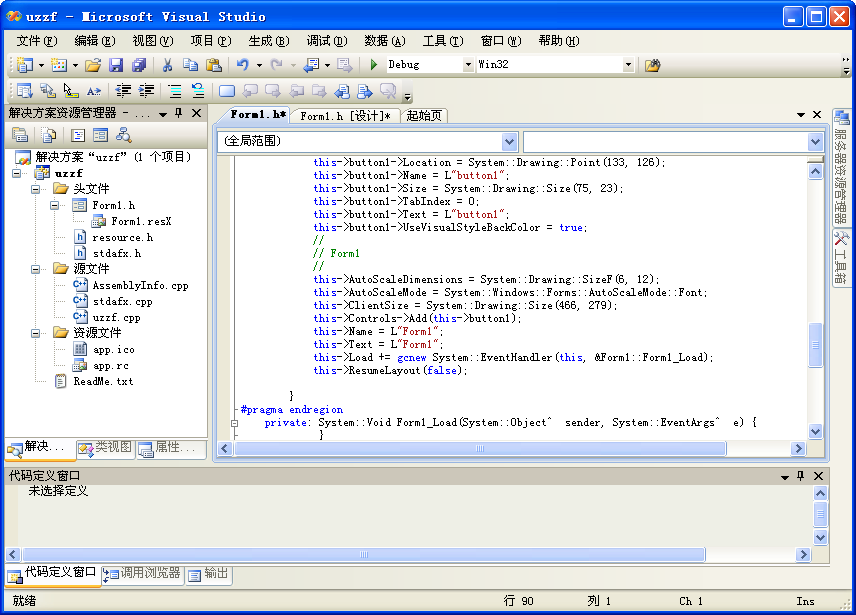Click the Find in Files icon right of Win32
The width and height of the screenshot is (856, 615).
pos(652,65)
